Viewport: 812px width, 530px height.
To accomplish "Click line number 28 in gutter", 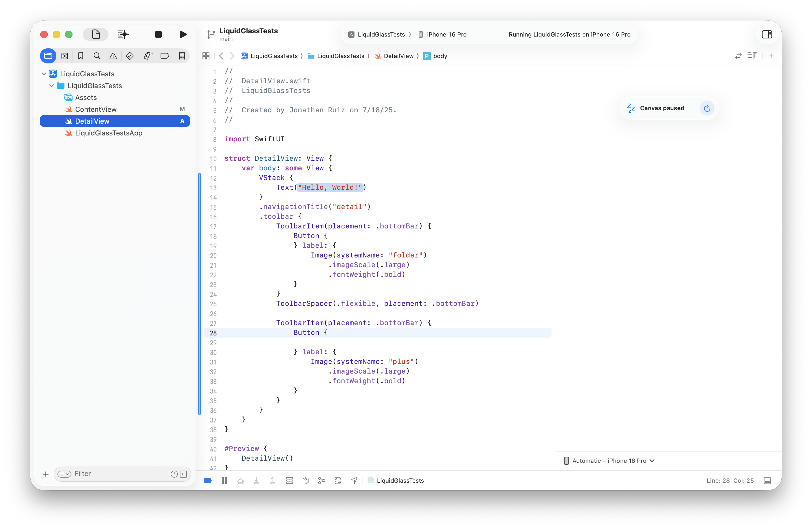I will pyautogui.click(x=213, y=333).
